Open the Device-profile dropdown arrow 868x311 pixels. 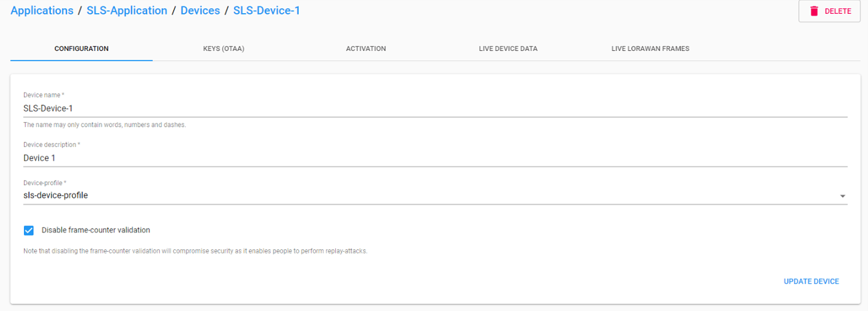(x=842, y=196)
